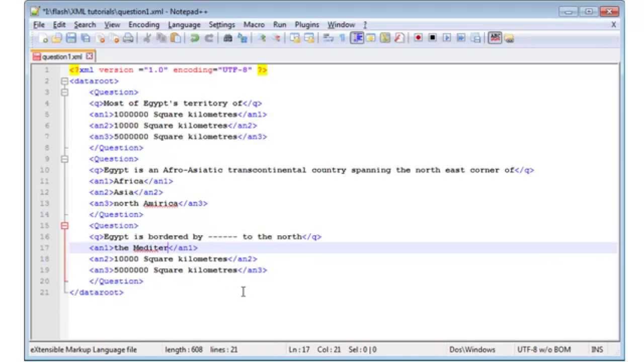Click the Print toolbar icon
Image resolution: width=644 pixels, height=362 pixels.
[x=128, y=38]
